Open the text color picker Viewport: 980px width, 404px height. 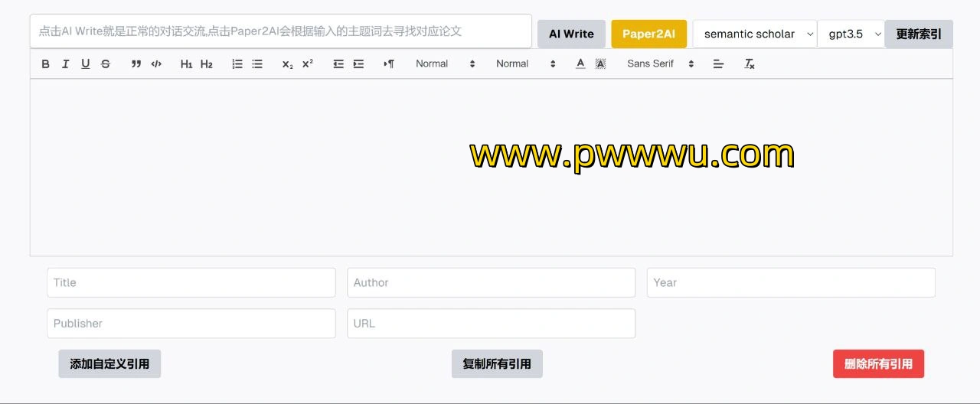[580, 64]
